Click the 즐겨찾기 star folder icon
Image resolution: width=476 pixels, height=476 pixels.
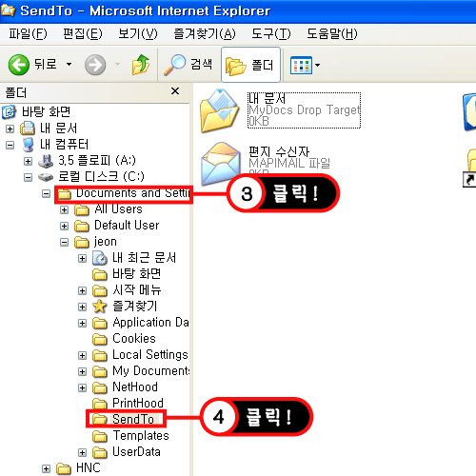pyautogui.click(x=100, y=307)
